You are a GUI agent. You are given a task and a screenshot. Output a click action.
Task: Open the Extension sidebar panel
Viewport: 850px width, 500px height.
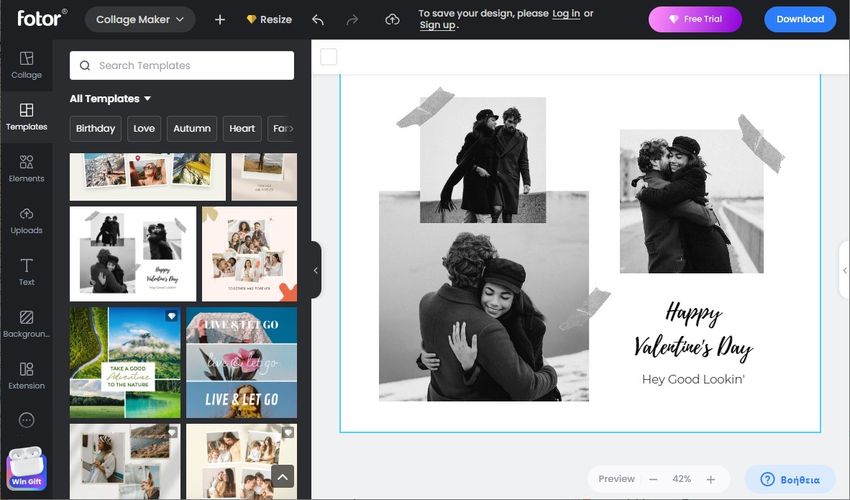point(26,376)
